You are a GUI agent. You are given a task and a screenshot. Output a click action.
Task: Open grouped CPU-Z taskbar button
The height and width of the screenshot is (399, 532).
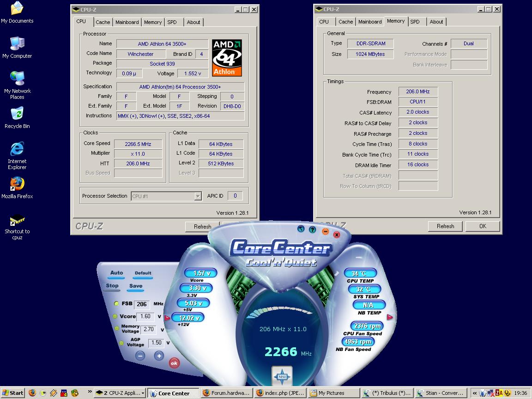[x=120, y=393]
